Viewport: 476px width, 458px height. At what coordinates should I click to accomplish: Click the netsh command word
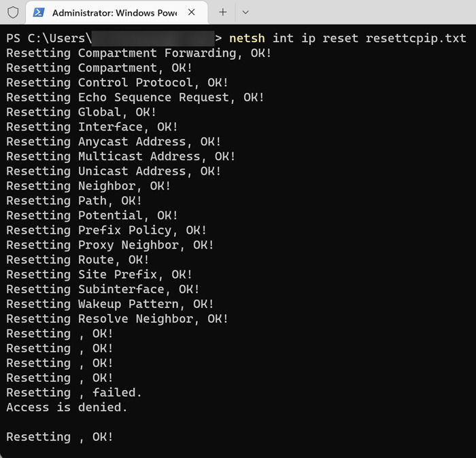click(247, 38)
